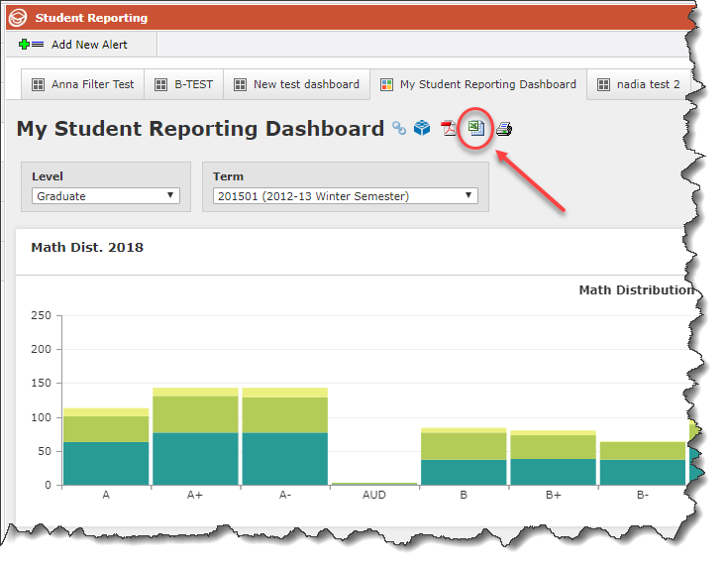This screenshot has width=728, height=568.
Task: Click the Export to PDF icon
Action: tap(449, 129)
